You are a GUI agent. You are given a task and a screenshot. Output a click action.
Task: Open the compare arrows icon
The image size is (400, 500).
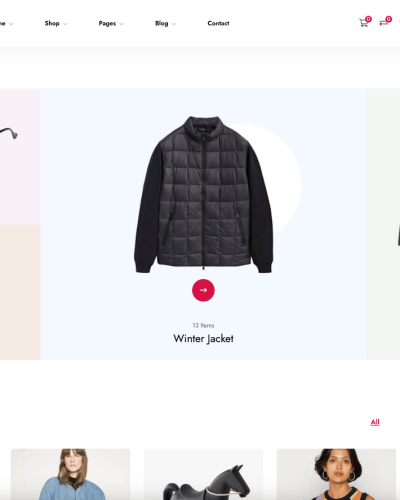(384, 23)
